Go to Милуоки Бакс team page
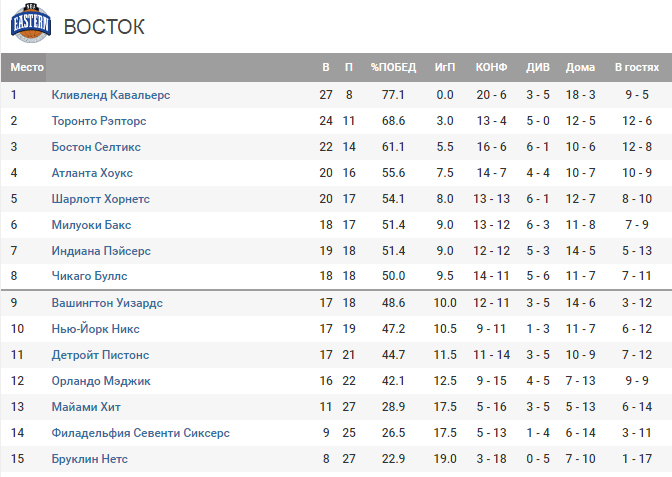The width and height of the screenshot is (672, 477). [91, 225]
